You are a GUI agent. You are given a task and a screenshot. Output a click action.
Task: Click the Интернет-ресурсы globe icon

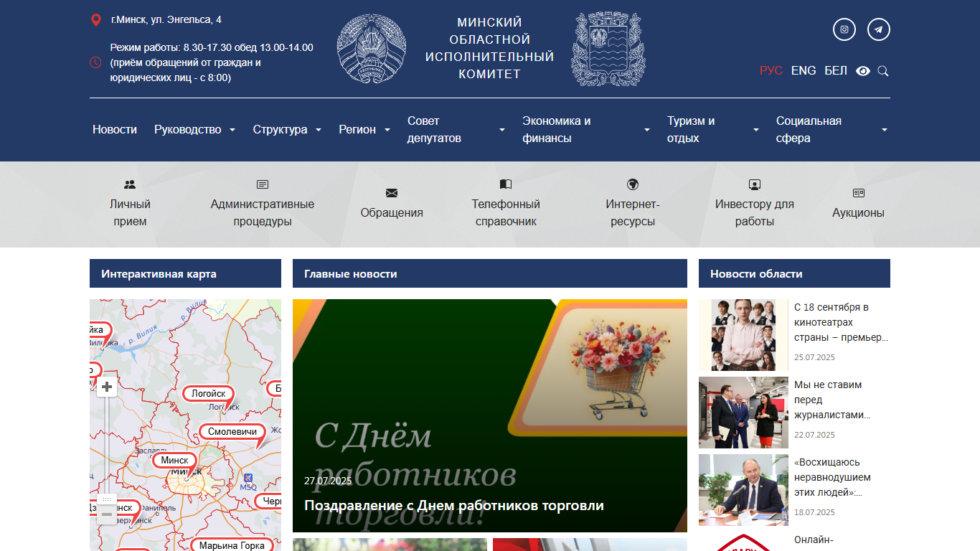[x=633, y=184]
